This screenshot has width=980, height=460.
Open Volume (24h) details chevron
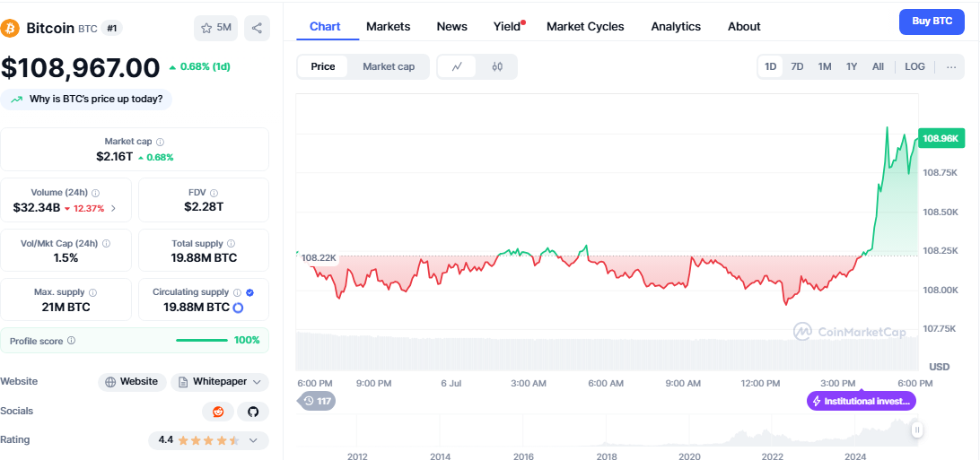113,208
